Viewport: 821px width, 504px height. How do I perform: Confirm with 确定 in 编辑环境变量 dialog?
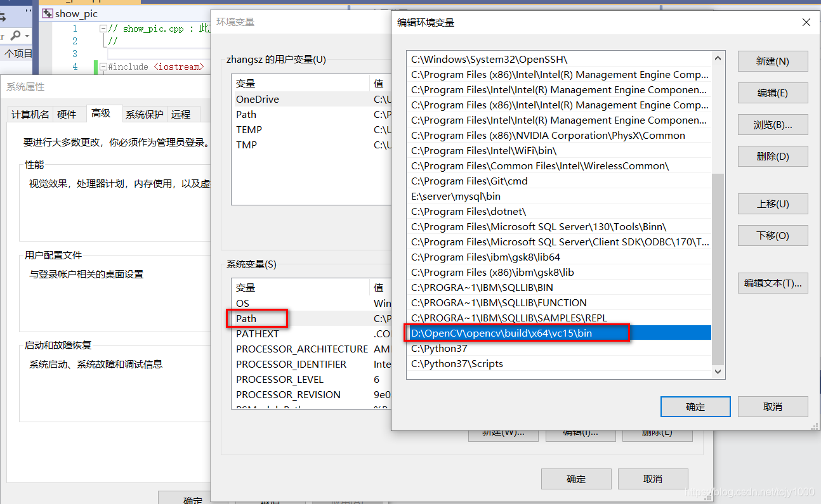[695, 406]
